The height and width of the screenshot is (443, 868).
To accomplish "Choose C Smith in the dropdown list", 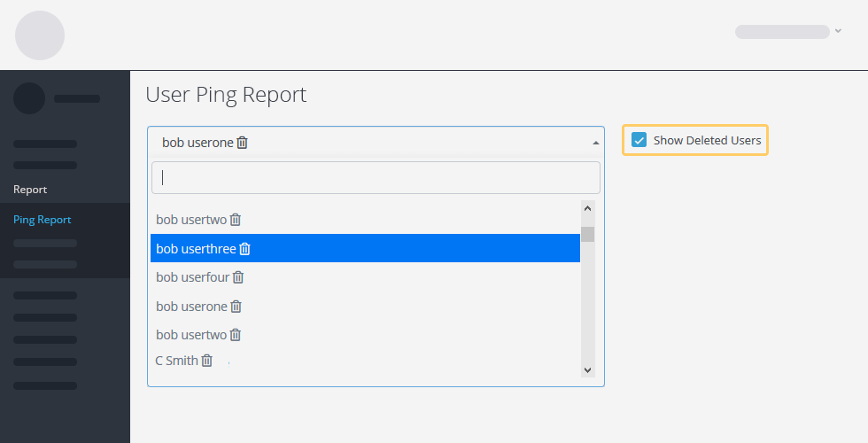I will (365, 361).
